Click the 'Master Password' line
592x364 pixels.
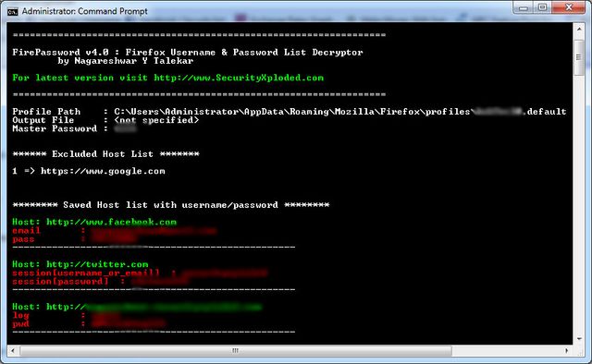[x=74, y=128]
